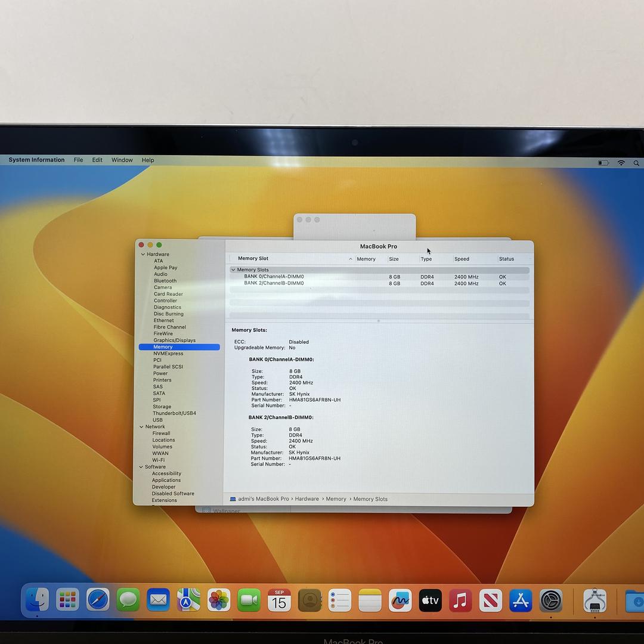Launch Safari from the dock

coord(98,599)
